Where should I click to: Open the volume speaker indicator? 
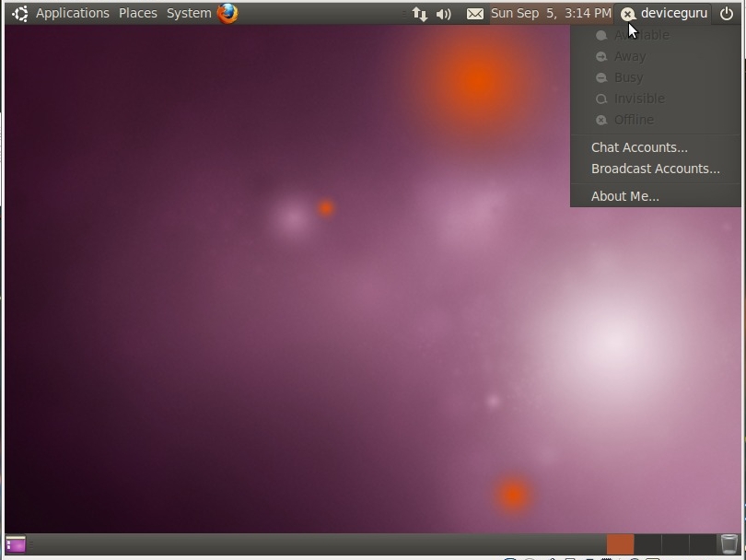pos(443,14)
